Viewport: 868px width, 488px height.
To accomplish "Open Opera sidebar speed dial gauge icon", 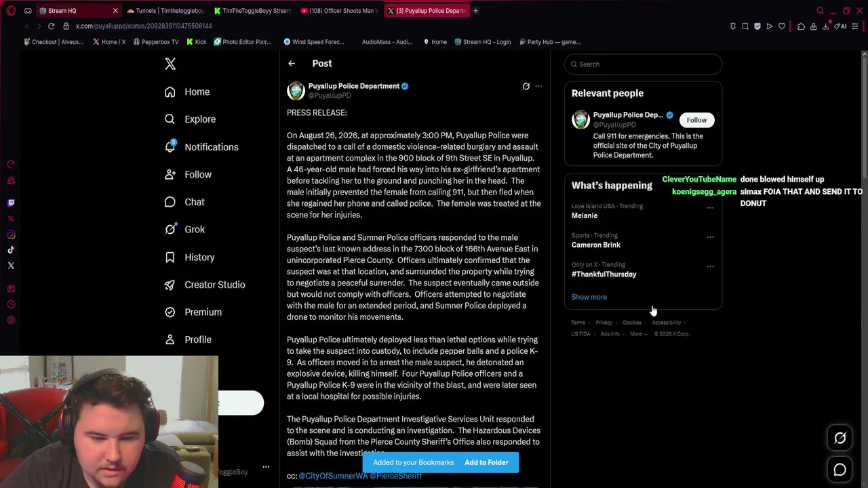I will click(x=11, y=164).
